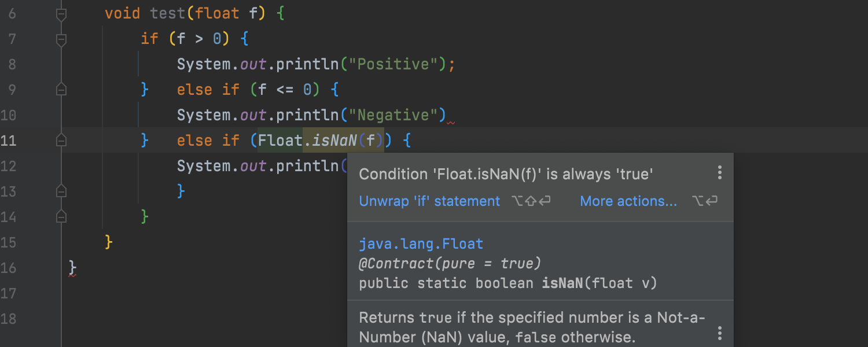
Task: Click line number 17 in the gutter
Action: point(9,293)
